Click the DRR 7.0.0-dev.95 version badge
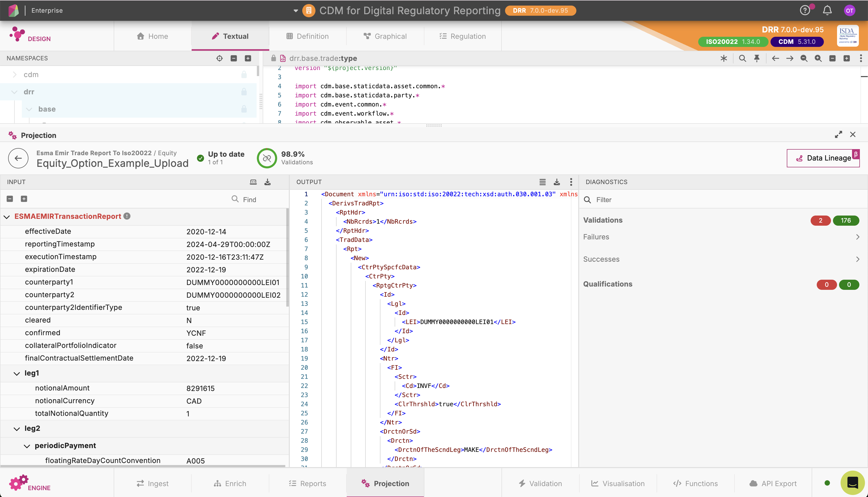Image resolution: width=868 pixels, height=497 pixels. point(540,11)
